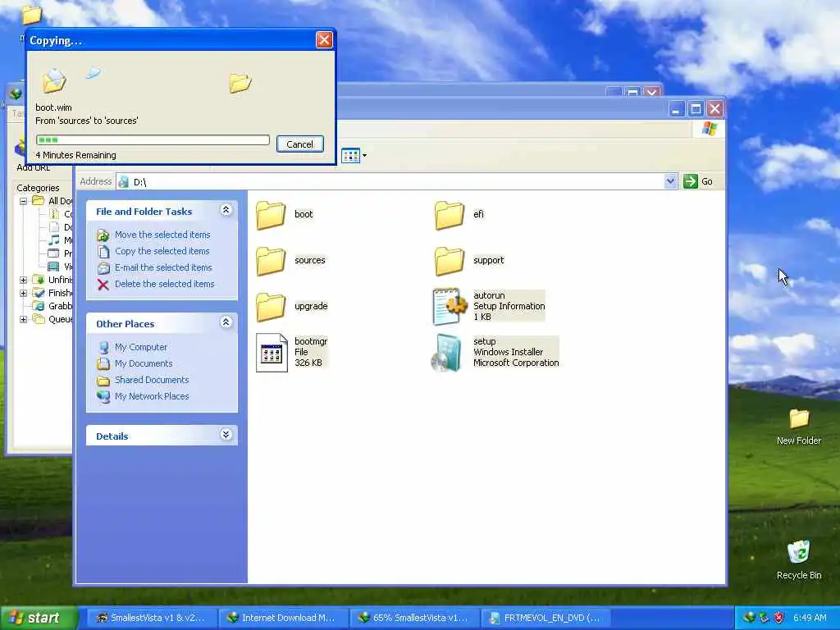The width and height of the screenshot is (840, 630).
Task: Expand the Finished category in IDM
Action: (x=23, y=293)
